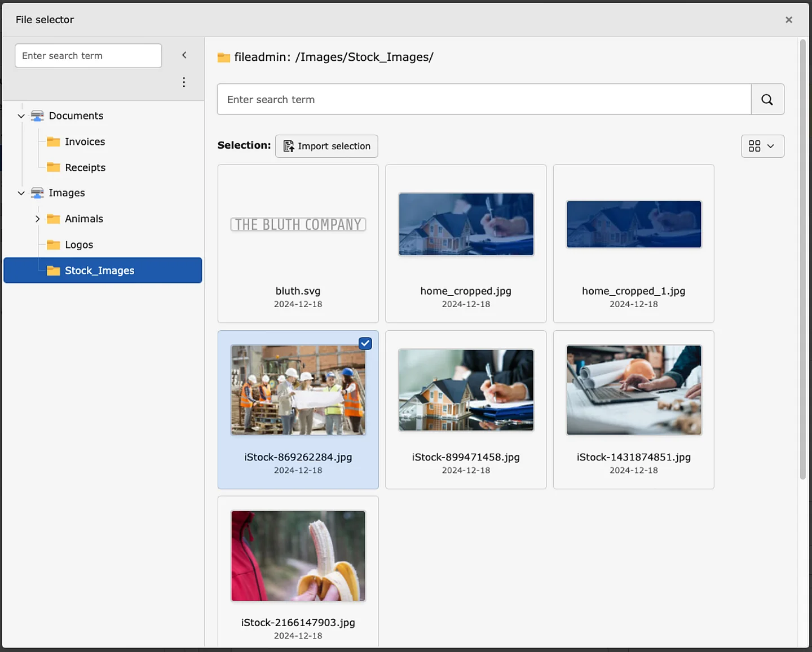Open the home_cropped.jpg thumbnail
The height and width of the screenshot is (652, 812).
[465, 224]
